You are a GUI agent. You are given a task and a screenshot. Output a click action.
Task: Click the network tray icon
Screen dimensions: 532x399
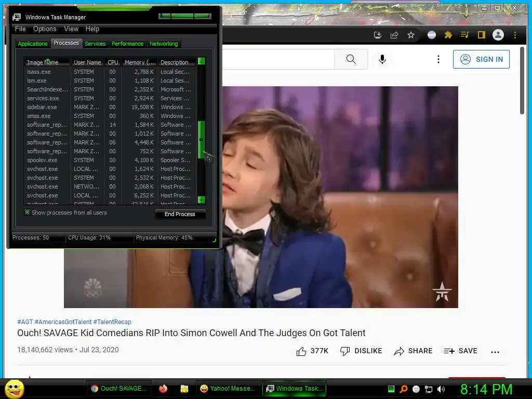[429, 389]
